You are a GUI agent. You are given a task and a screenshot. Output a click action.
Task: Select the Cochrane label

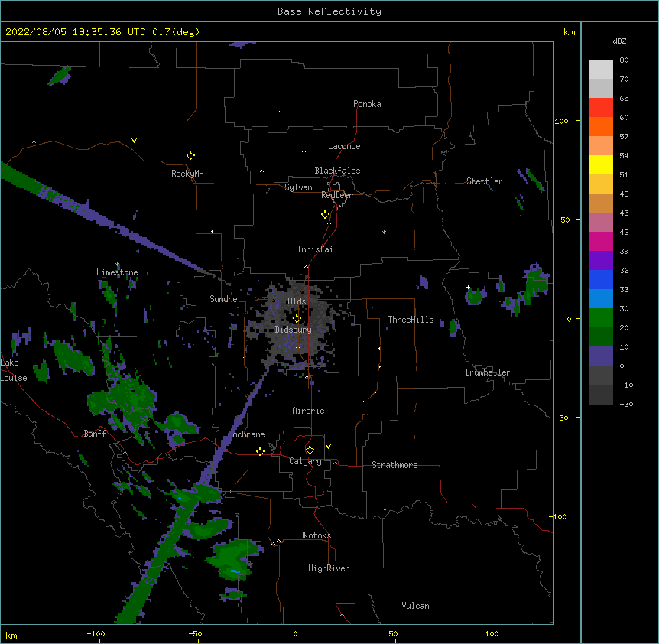click(x=246, y=434)
